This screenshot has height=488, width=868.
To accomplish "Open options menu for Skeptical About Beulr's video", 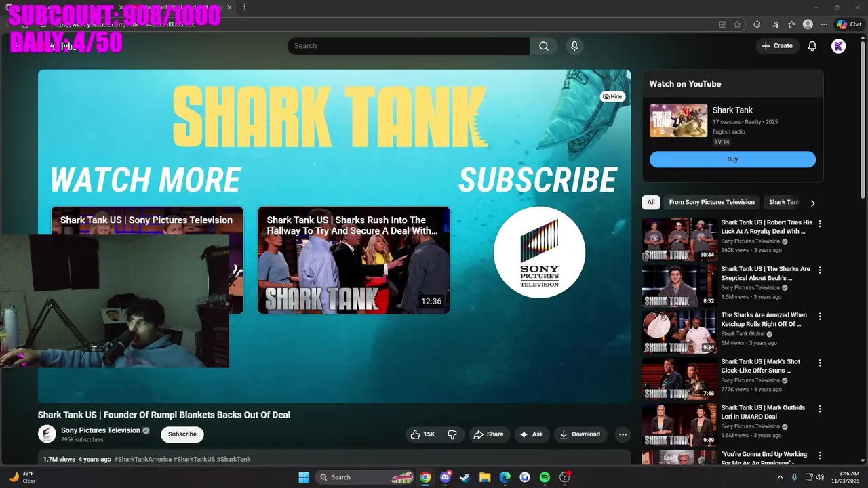I will click(x=820, y=270).
